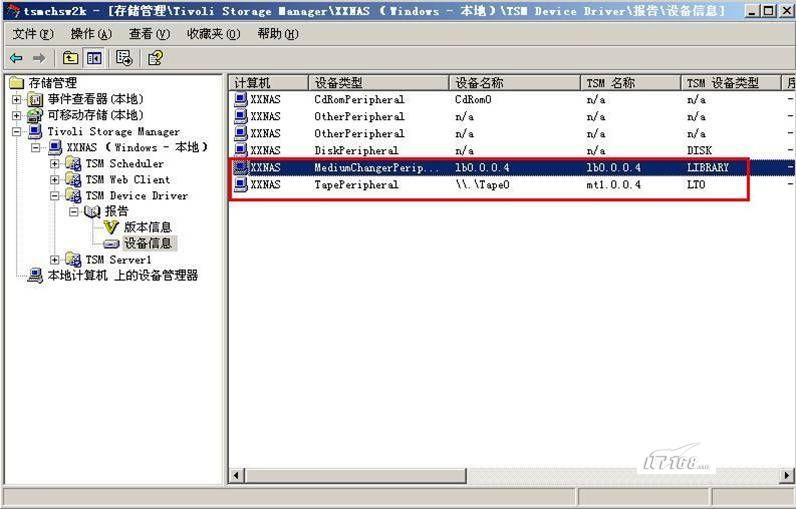Select the 本地计算机 上的设备管理器 label
Viewport: 796px width, 509px height.
click(x=123, y=276)
